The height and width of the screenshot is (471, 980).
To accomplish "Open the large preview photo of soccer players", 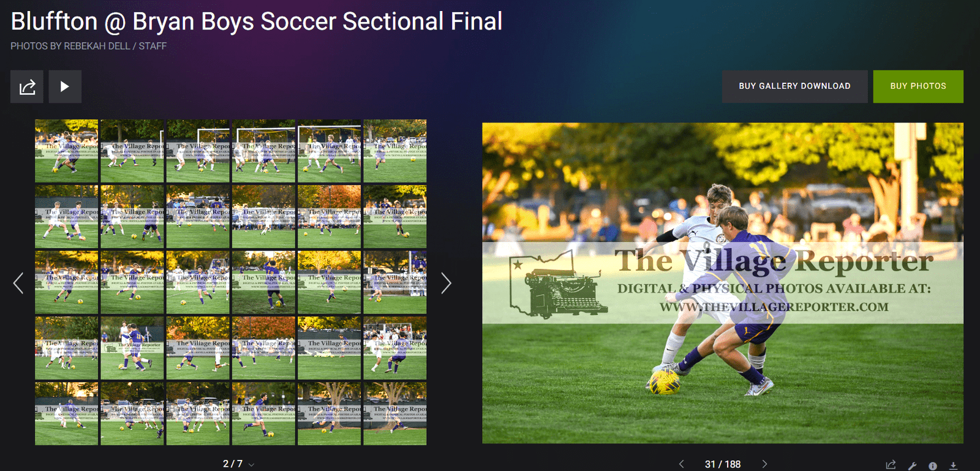I will [723, 283].
